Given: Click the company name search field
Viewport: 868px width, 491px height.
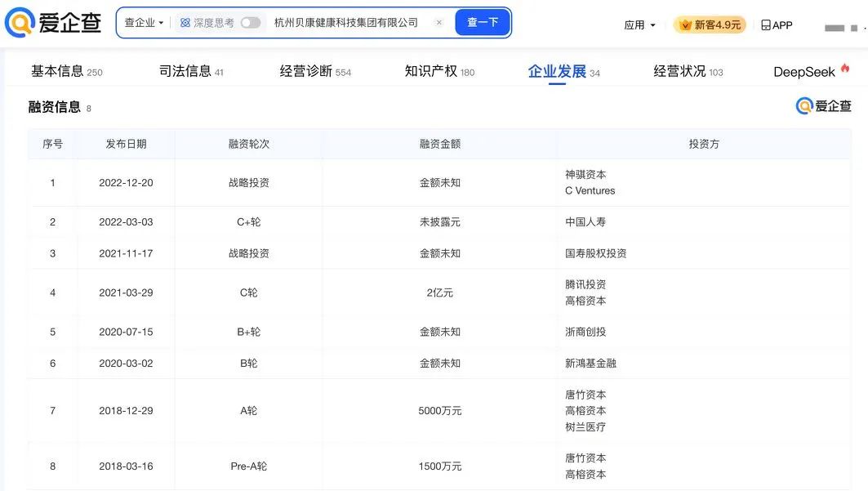Looking at the screenshot, I should 346,23.
